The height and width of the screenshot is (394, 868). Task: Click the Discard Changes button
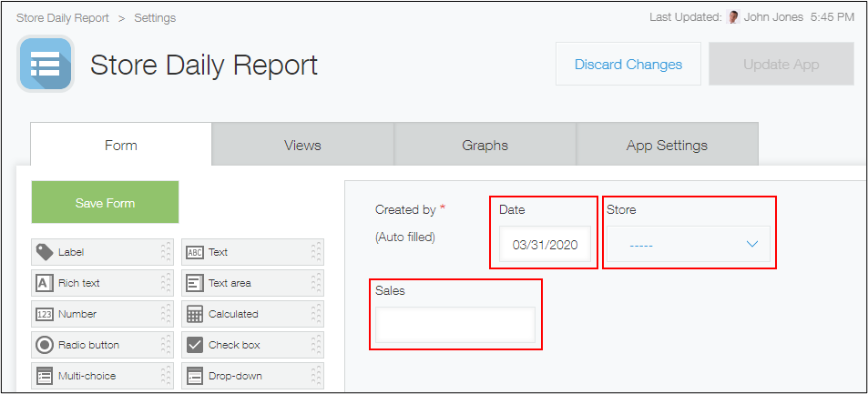click(x=628, y=65)
